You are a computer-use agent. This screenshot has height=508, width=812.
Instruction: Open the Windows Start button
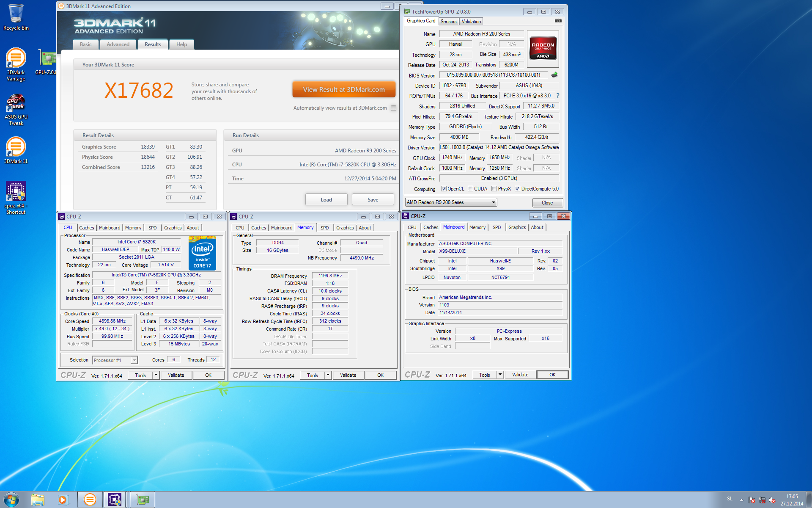coord(11,500)
